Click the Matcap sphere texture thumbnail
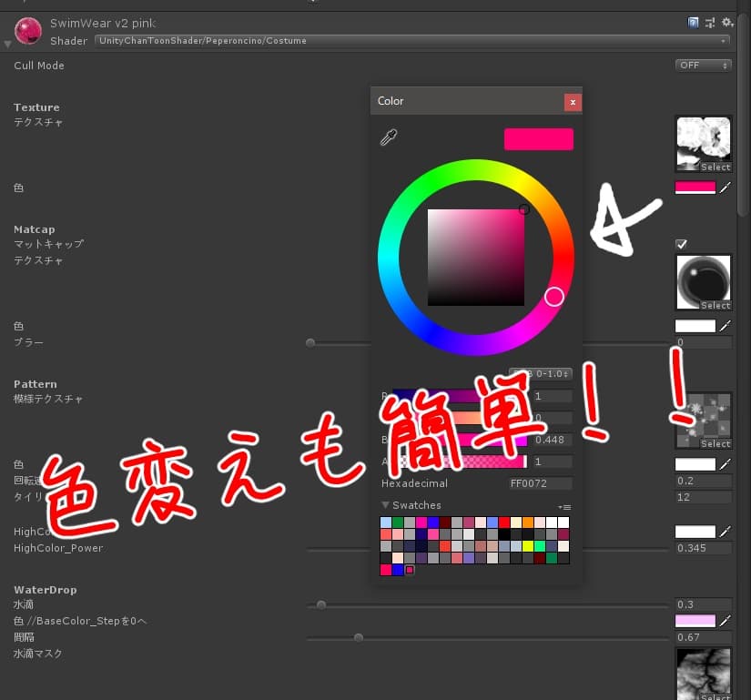Viewport: 751px width, 700px height. click(703, 280)
